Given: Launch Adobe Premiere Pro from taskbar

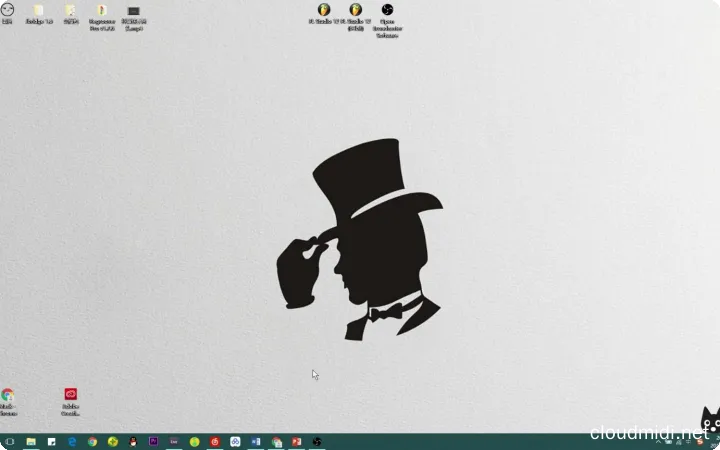Looking at the screenshot, I should click(153, 441).
